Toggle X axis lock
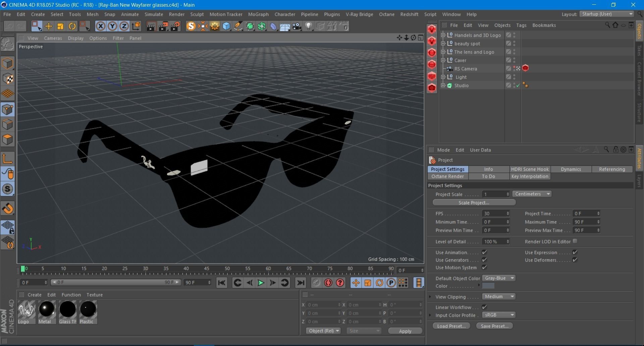This screenshot has width=644, height=346. coord(100,26)
